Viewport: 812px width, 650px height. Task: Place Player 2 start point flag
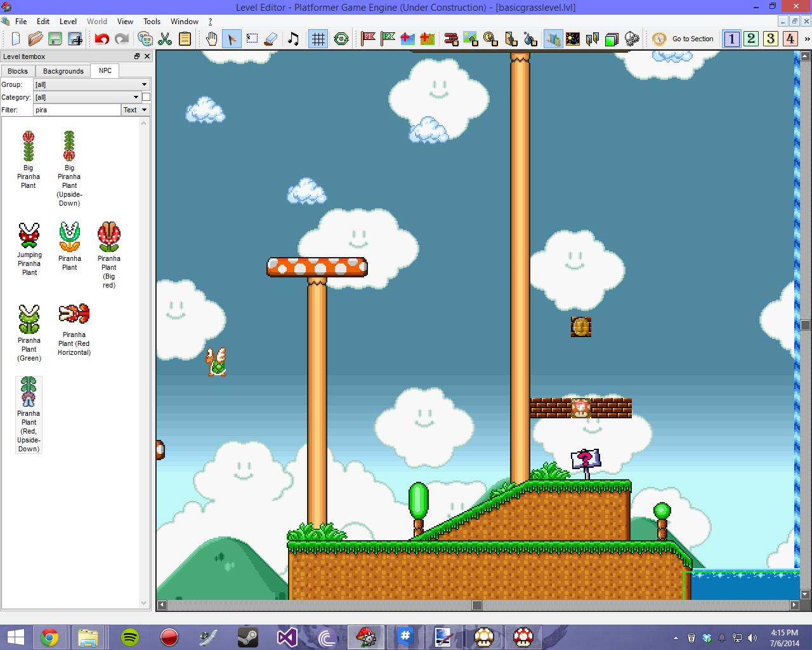click(x=388, y=39)
